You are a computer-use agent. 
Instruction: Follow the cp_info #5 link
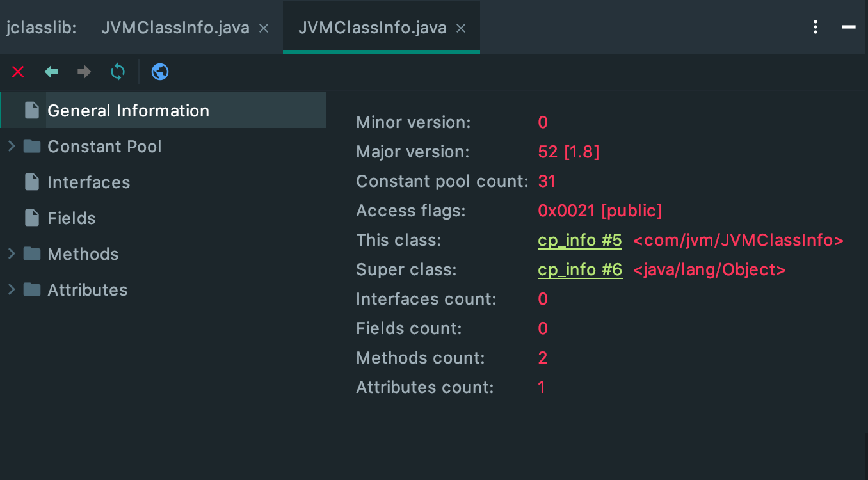(579, 241)
